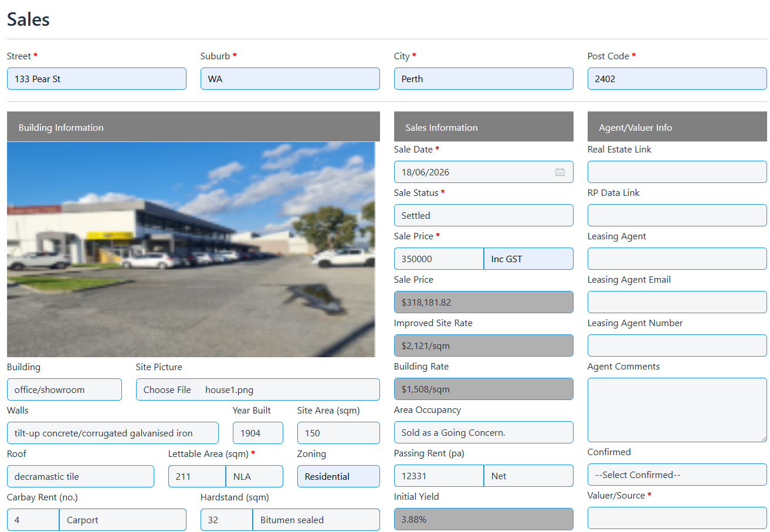
Task: Click the Initial Yield 3.88% field
Action: [484, 519]
